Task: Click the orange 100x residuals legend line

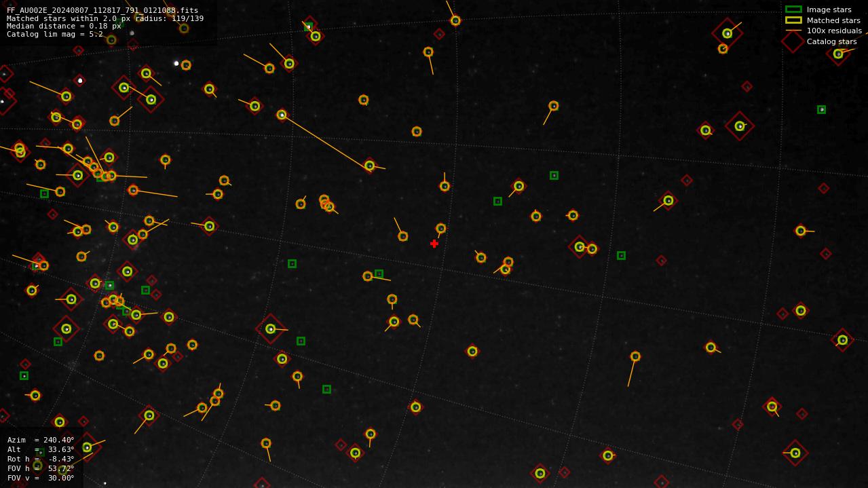Action: [x=793, y=31]
